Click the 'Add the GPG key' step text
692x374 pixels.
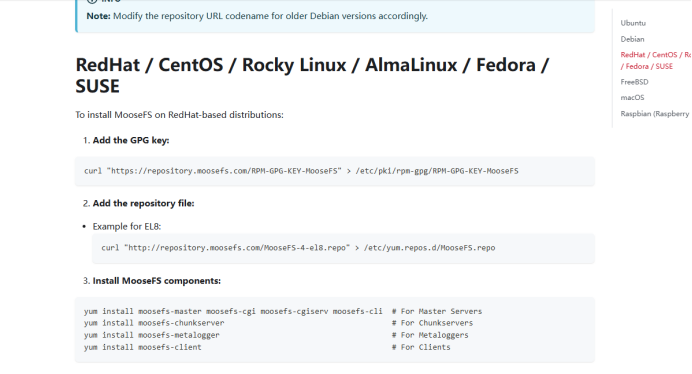tap(131, 140)
